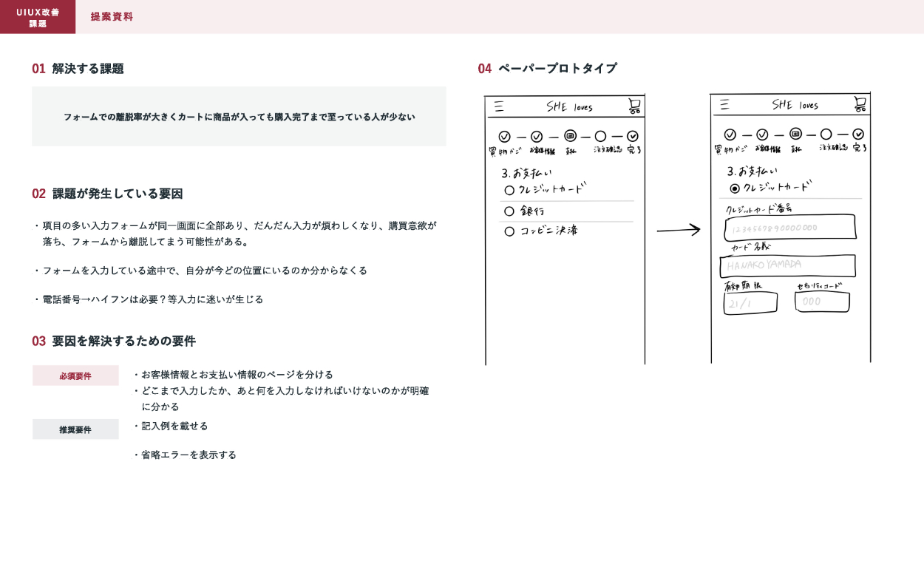The image size is (924, 561).
Task: Select the unselected クレジットカード radio button
Action: click(509, 190)
